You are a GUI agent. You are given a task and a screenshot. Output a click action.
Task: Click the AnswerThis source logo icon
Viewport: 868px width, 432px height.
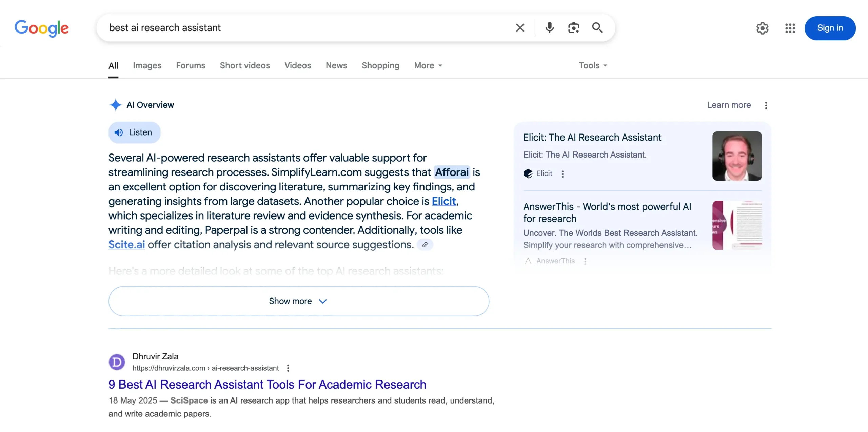pyautogui.click(x=528, y=261)
